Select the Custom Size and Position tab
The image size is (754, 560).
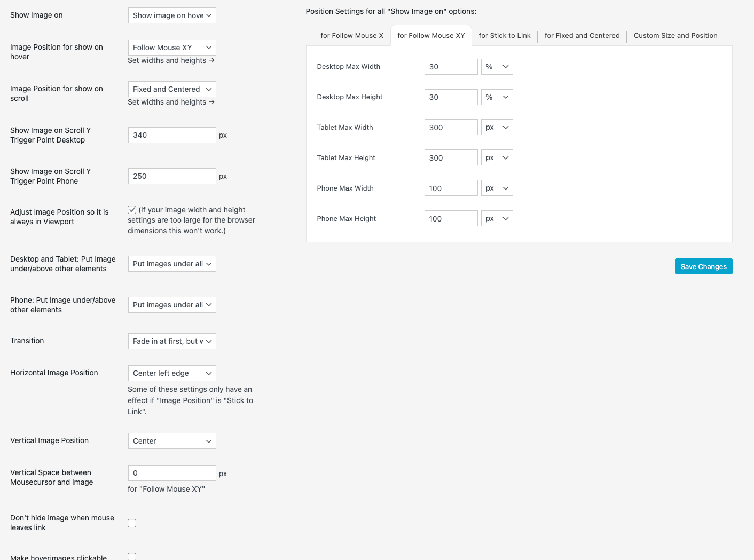coord(676,36)
